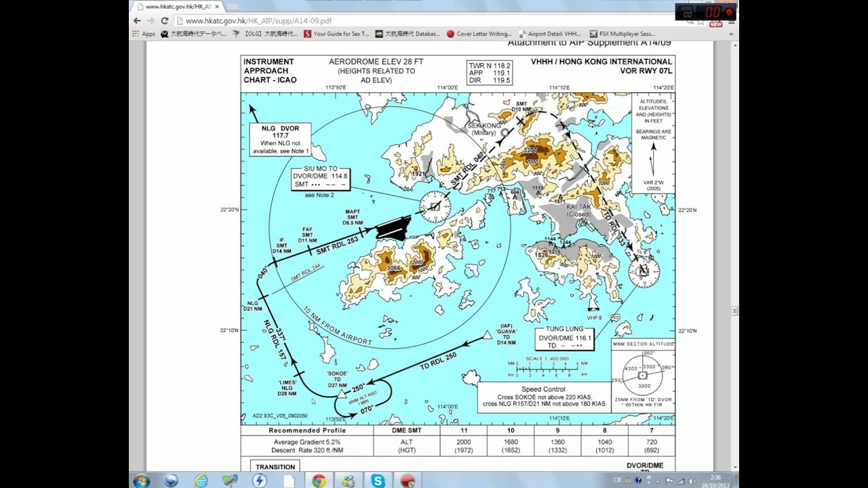Viewport: 868px width, 488px height.
Task: Open Internet Explorer from the taskbar
Action: click(201, 481)
